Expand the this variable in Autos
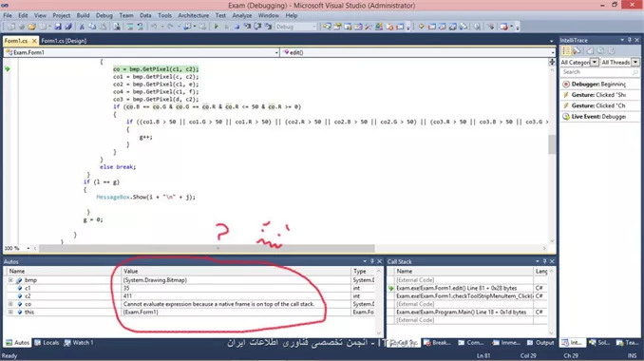The image size is (644, 361). [x=10, y=313]
